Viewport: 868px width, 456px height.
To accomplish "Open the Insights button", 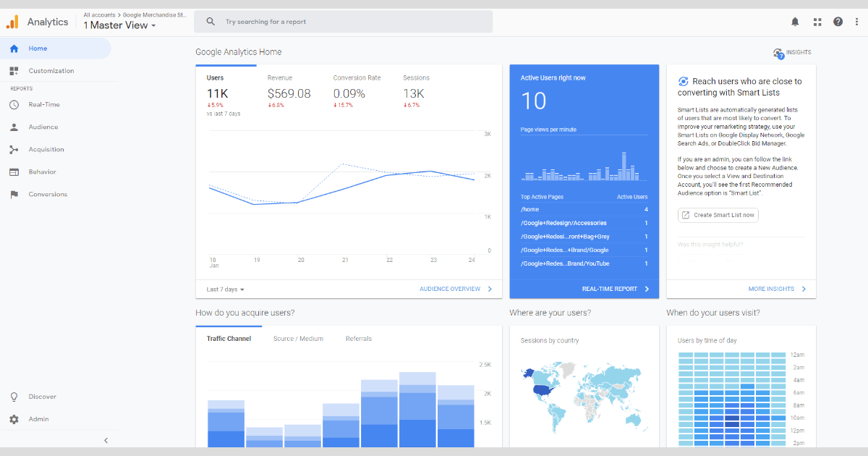I will [792, 53].
